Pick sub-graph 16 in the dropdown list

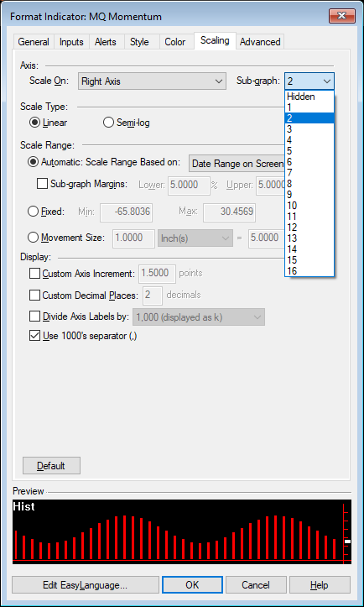click(x=309, y=271)
